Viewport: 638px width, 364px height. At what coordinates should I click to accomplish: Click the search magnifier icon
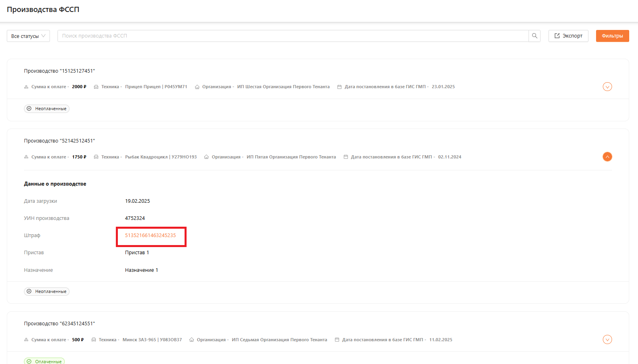(535, 36)
